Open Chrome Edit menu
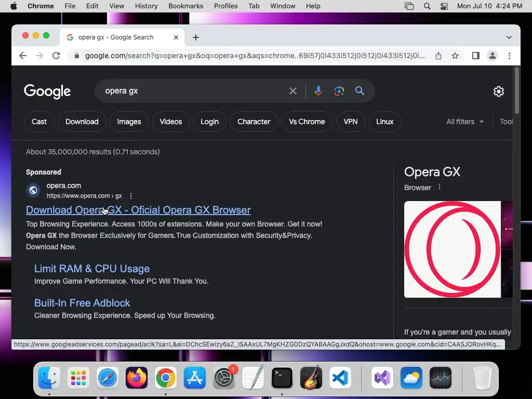Viewport: 532px width, 399px height. pos(92,6)
